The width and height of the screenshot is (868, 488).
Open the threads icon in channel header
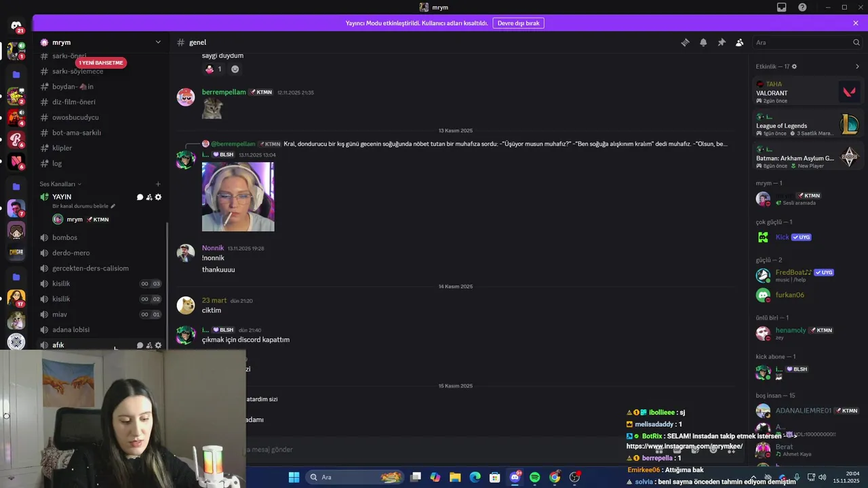click(x=685, y=42)
